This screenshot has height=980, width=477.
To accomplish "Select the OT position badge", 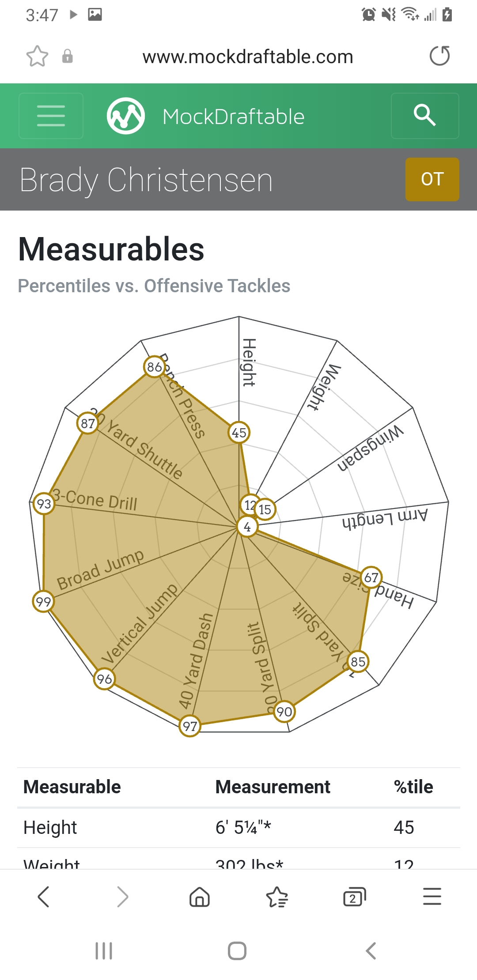I will 432,179.
